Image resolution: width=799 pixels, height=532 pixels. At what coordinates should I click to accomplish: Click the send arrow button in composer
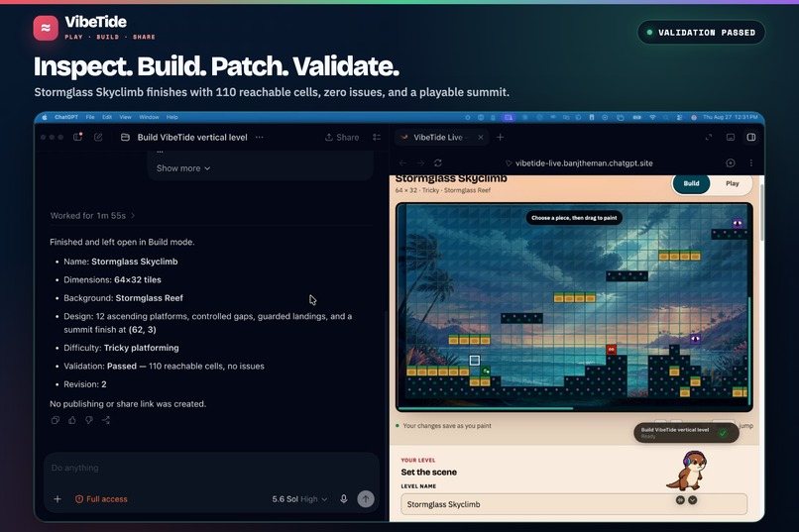click(366, 499)
